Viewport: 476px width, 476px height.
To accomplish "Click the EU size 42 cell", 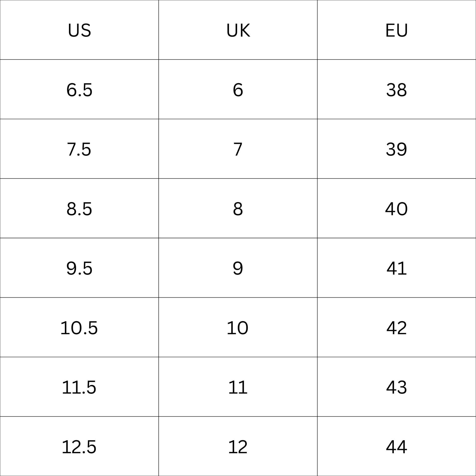I will (397, 328).
